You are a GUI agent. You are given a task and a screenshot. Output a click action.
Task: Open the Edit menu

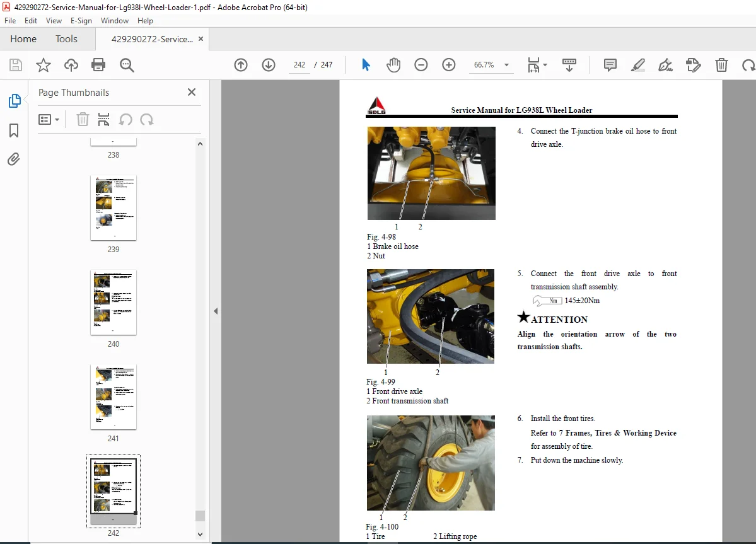coord(31,21)
